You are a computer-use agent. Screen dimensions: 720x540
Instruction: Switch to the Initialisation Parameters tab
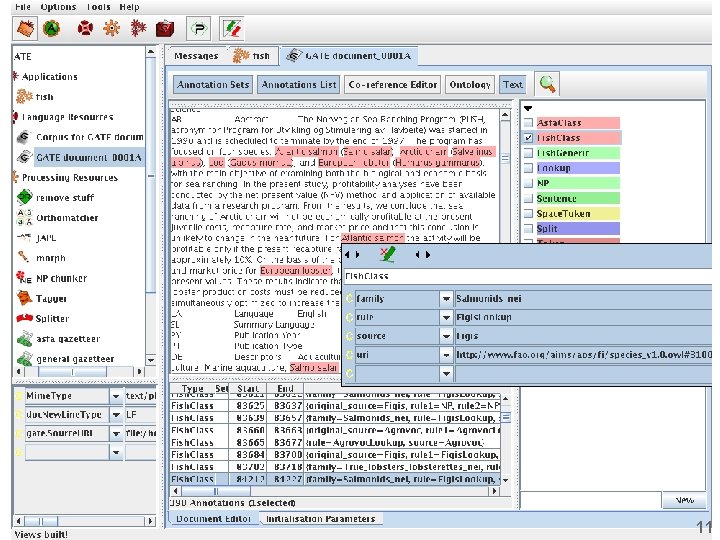[x=319, y=519]
